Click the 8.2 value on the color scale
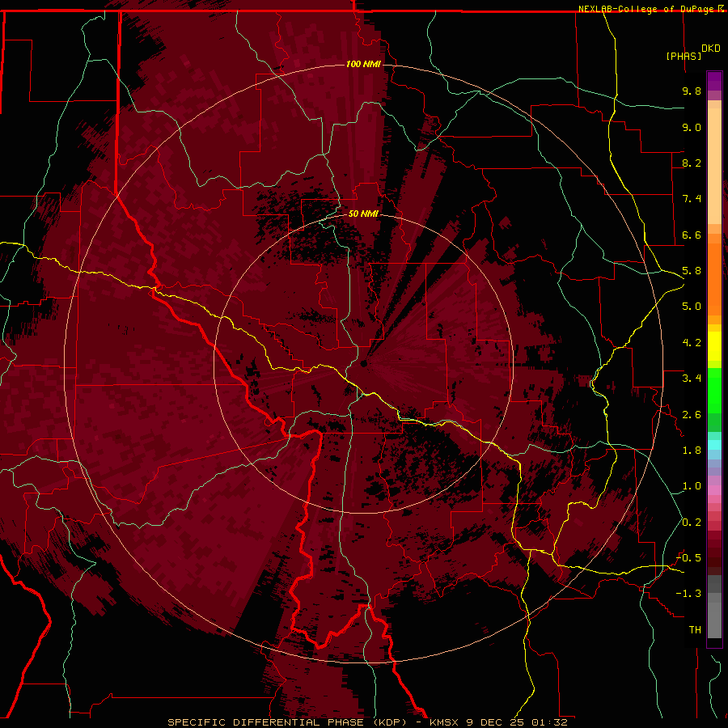Viewport: 728px width, 728px height. click(692, 163)
